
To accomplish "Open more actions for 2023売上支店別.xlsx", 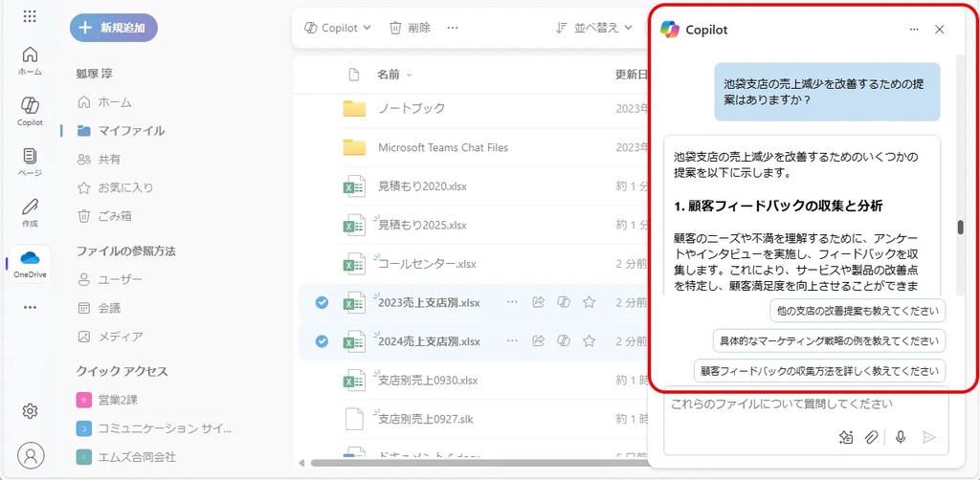I will pyautogui.click(x=513, y=302).
